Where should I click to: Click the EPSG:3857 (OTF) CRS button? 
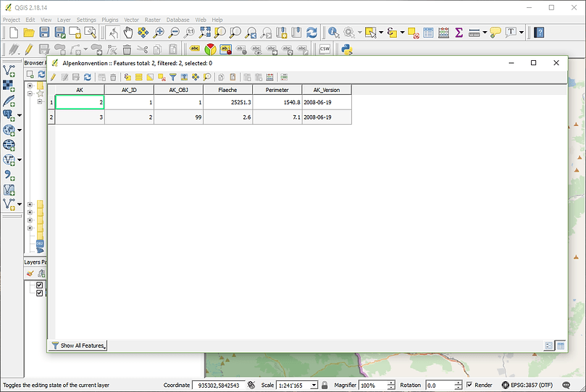click(x=527, y=385)
